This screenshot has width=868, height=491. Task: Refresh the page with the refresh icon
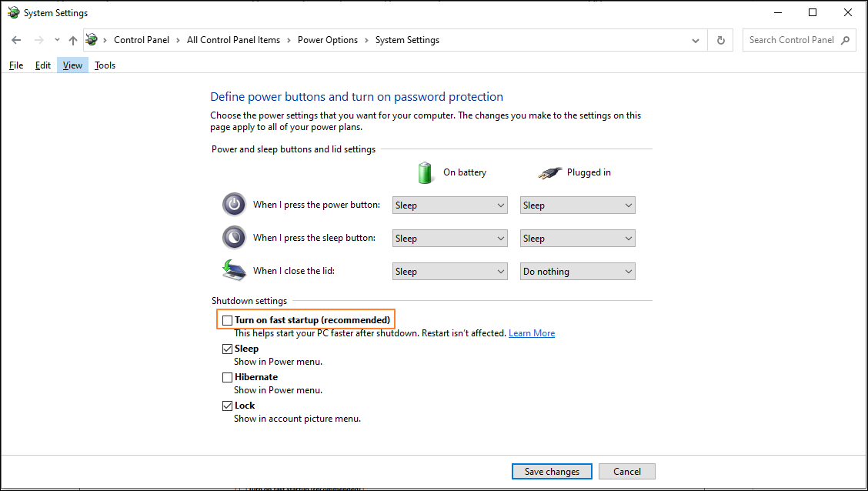[721, 40]
